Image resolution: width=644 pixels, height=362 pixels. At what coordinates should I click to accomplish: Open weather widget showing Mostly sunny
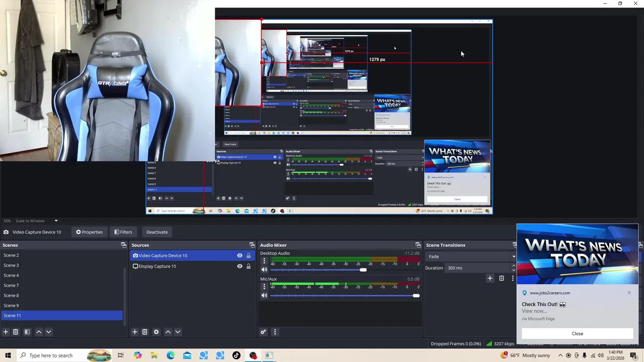click(x=525, y=355)
